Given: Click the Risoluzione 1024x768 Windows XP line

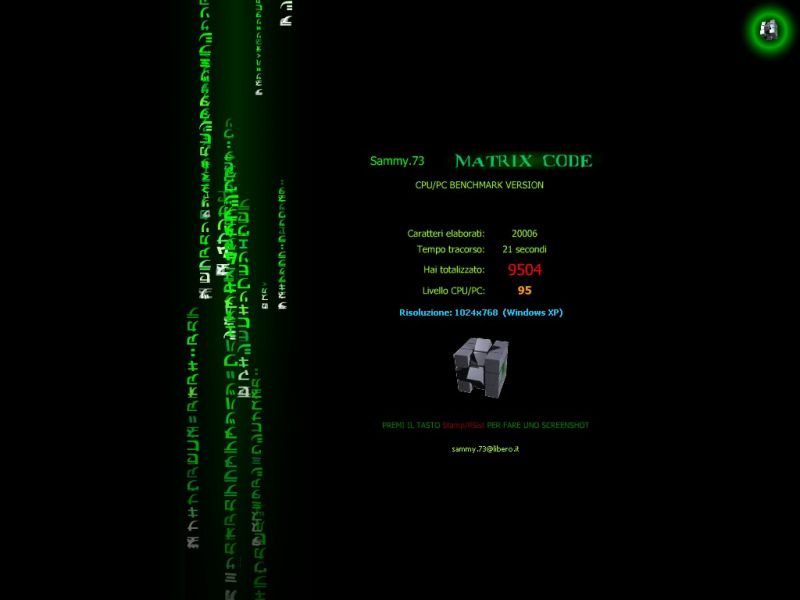Looking at the screenshot, I should tap(481, 313).
